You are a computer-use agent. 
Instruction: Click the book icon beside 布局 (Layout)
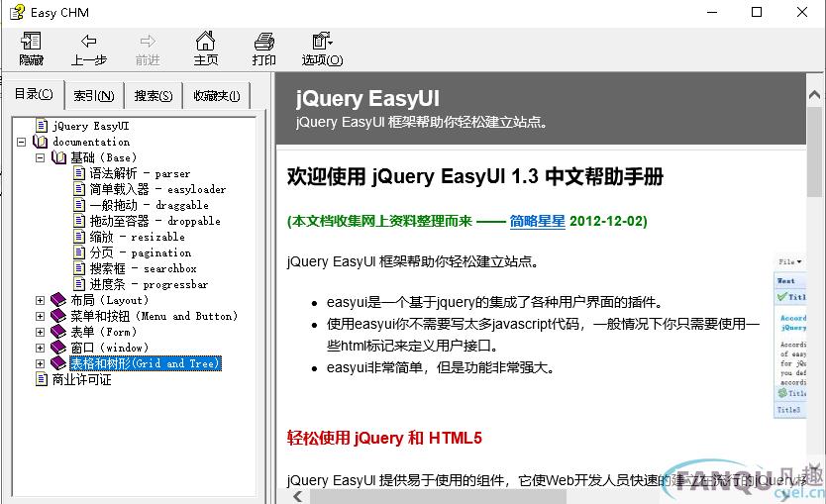(x=58, y=300)
